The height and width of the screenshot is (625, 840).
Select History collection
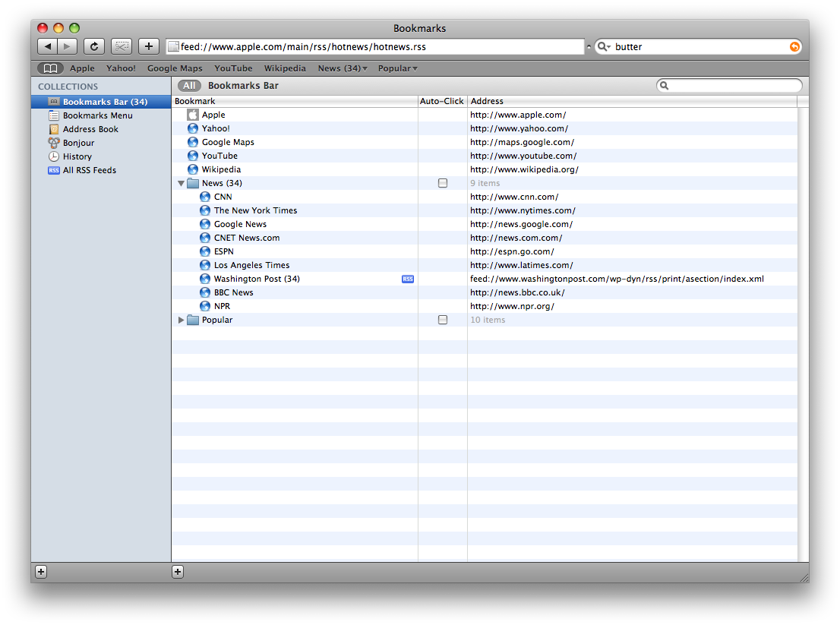(101, 156)
